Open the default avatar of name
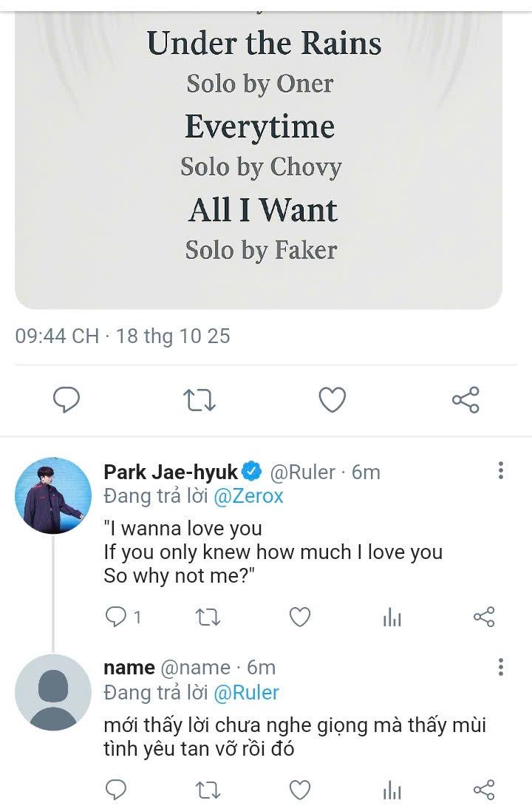The image size is (532, 806). coord(53,693)
